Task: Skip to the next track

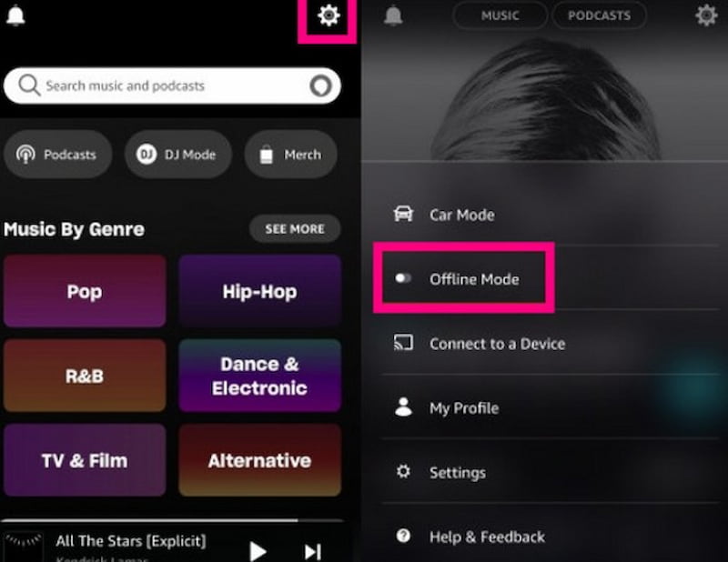Action: pyautogui.click(x=312, y=551)
